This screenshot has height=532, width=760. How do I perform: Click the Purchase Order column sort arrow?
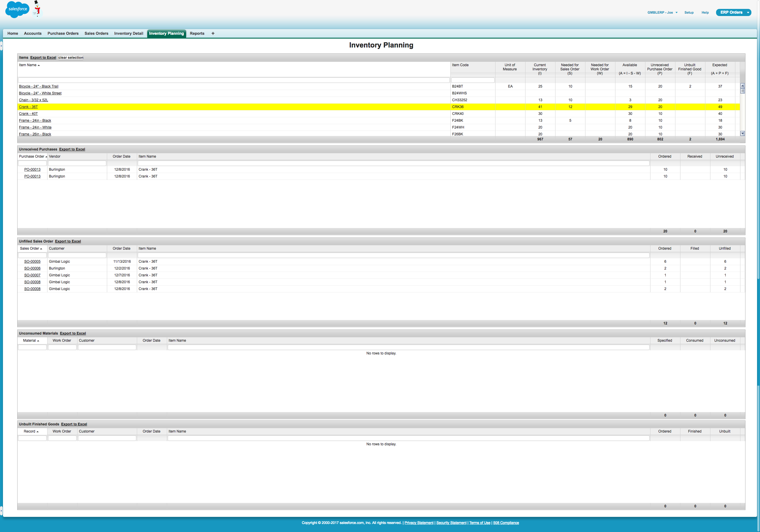(x=46, y=156)
